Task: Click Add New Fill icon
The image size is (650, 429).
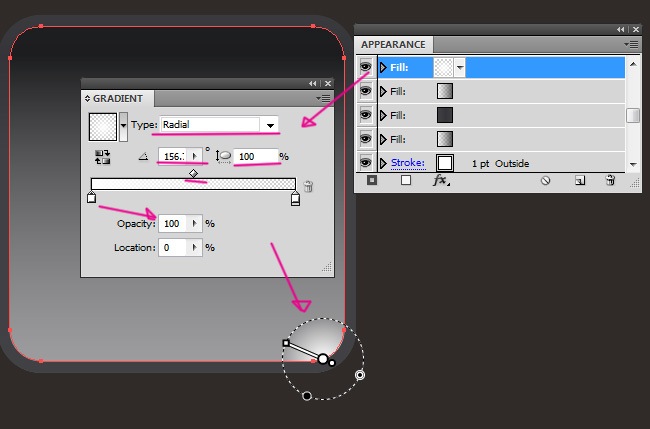Action: click(x=406, y=181)
